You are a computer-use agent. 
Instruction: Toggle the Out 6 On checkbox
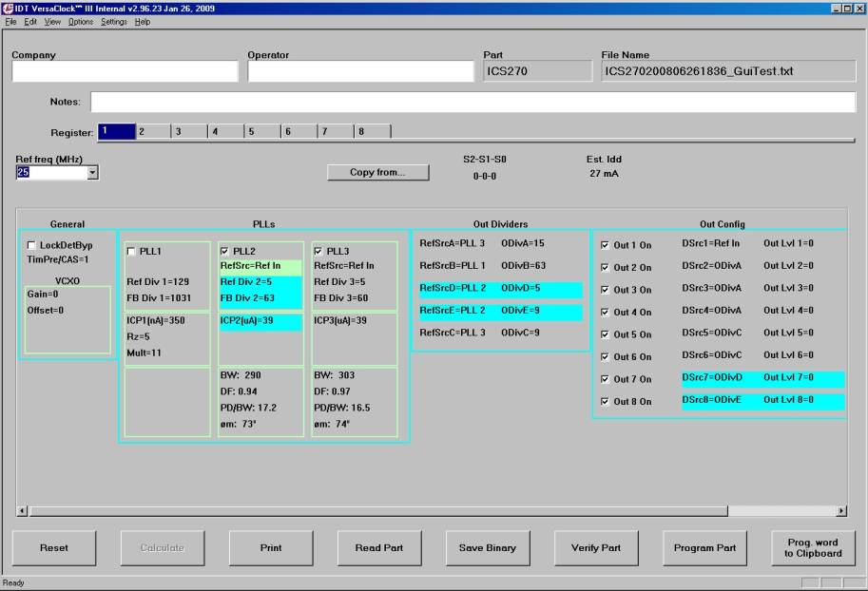pyautogui.click(x=605, y=357)
